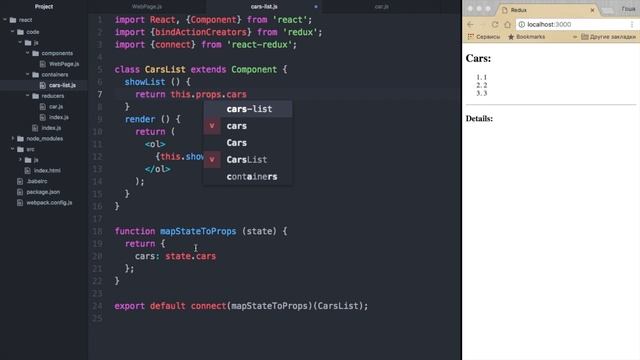Image resolution: width=640 pixels, height=360 pixels.
Task: Open package.json in the tree
Action: click(x=43, y=192)
